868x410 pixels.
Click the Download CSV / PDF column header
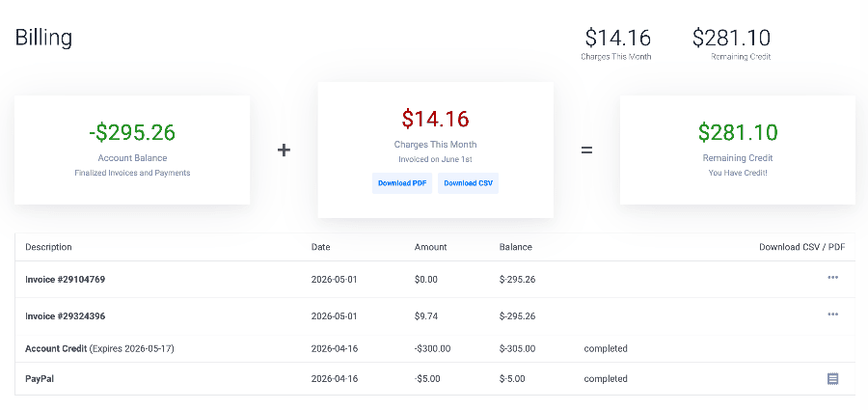pos(802,247)
